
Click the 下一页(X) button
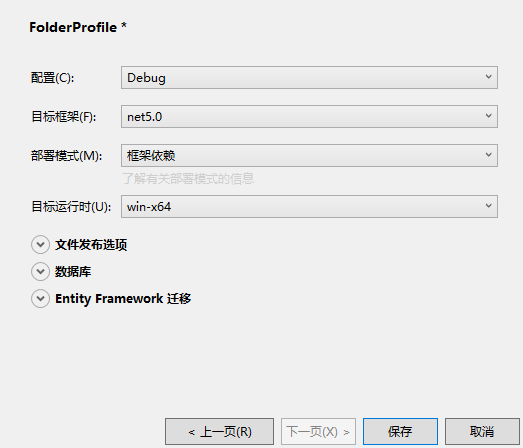pos(318,432)
